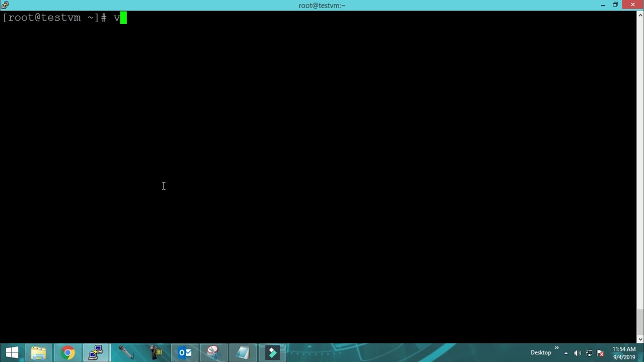
Task: Open the Desktop toolbar label
Action: [541, 352]
